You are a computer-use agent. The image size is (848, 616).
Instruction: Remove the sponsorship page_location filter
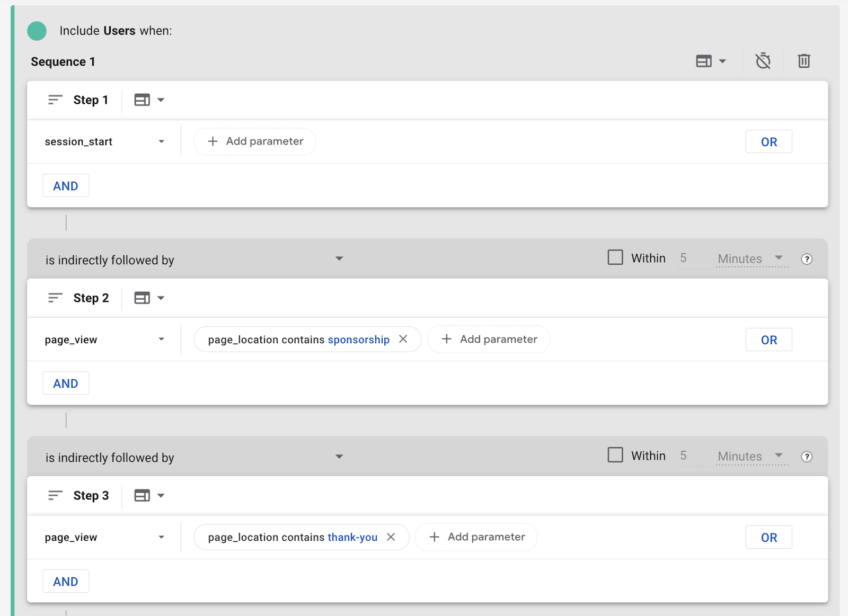point(403,339)
